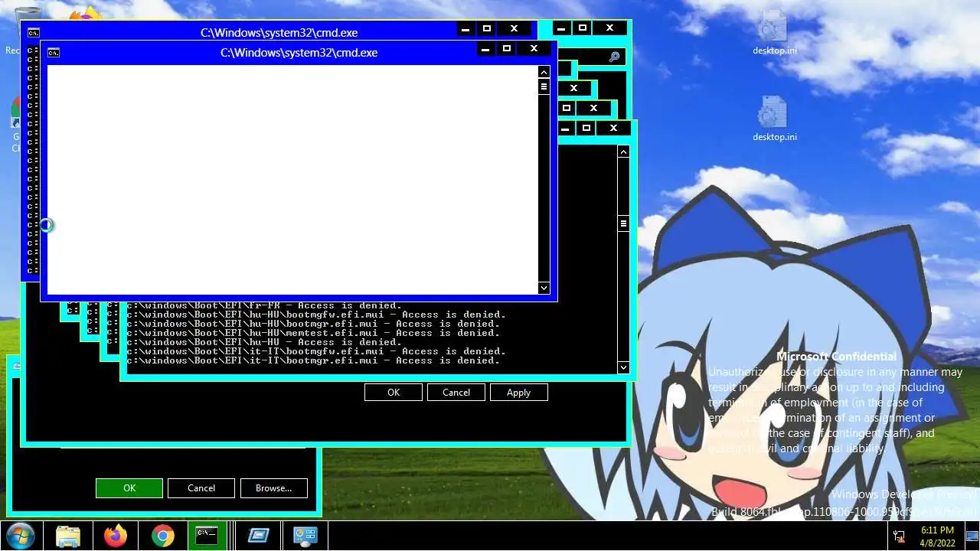This screenshot has width=980, height=551.
Task: Click the it-IT\bootmgr.efi.mui Access is denied line
Action: pos(313,360)
